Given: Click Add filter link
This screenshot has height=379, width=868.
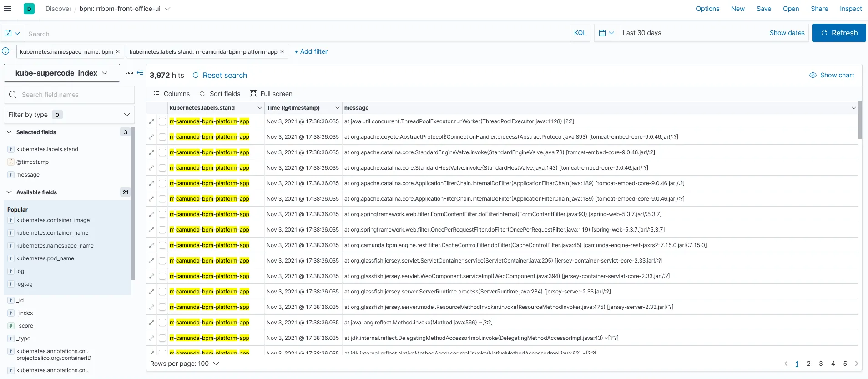Looking at the screenshot, I should pos(311,51).
